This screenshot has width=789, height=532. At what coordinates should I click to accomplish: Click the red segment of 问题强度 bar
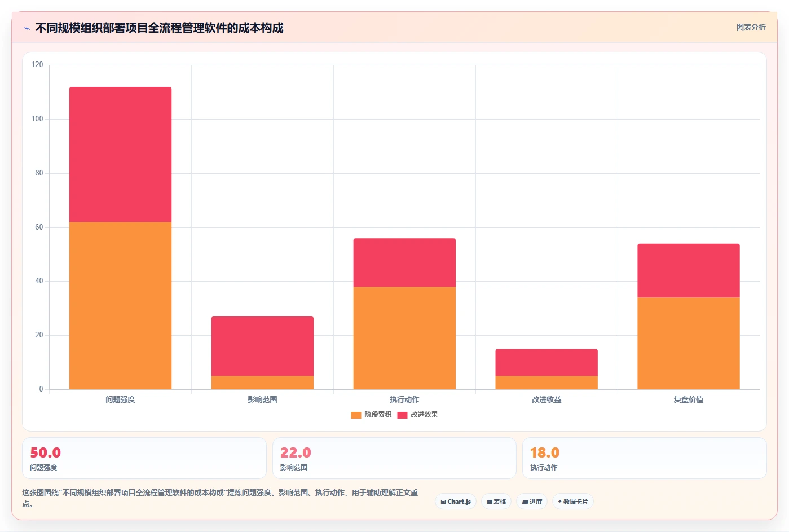(x=120, y=154)
